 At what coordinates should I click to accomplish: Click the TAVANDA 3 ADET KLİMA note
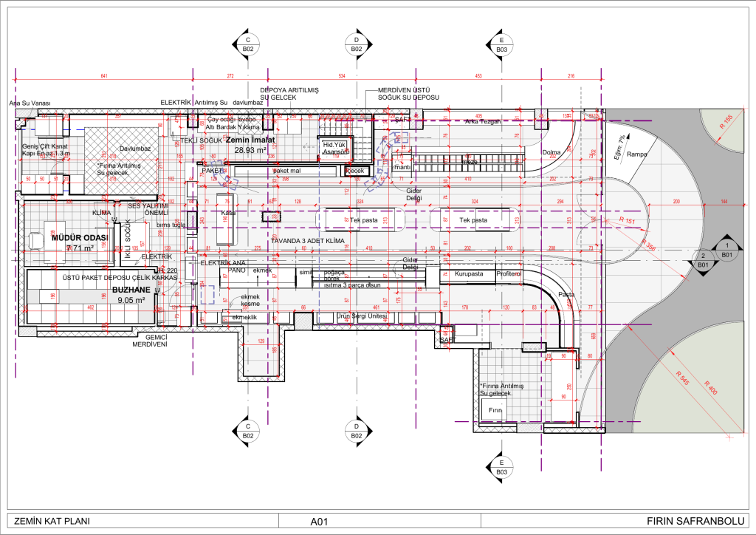point(308,241)
